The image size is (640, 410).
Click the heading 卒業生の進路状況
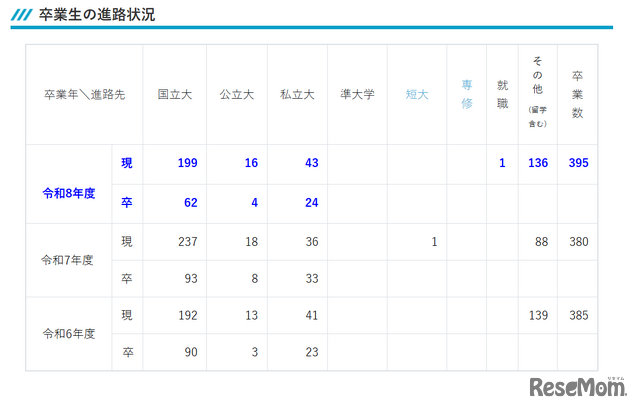tap(97, 15)
